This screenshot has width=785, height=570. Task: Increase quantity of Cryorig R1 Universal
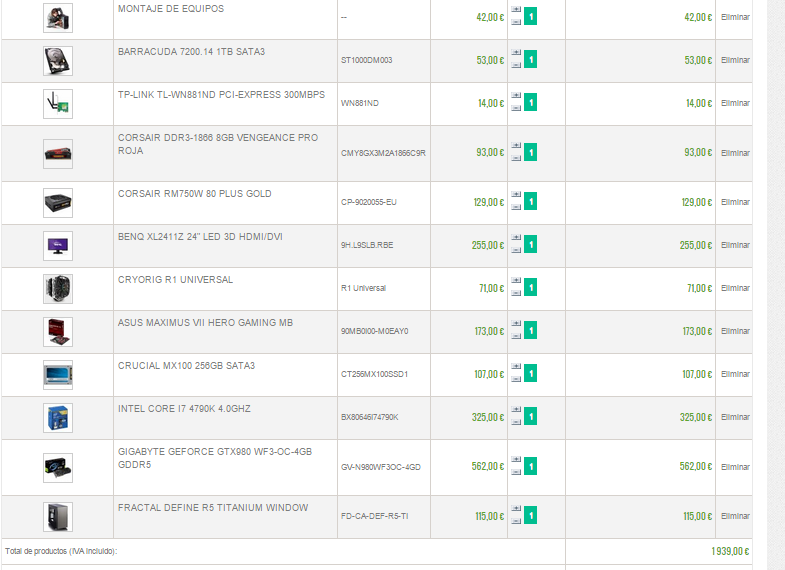(516, 281)
